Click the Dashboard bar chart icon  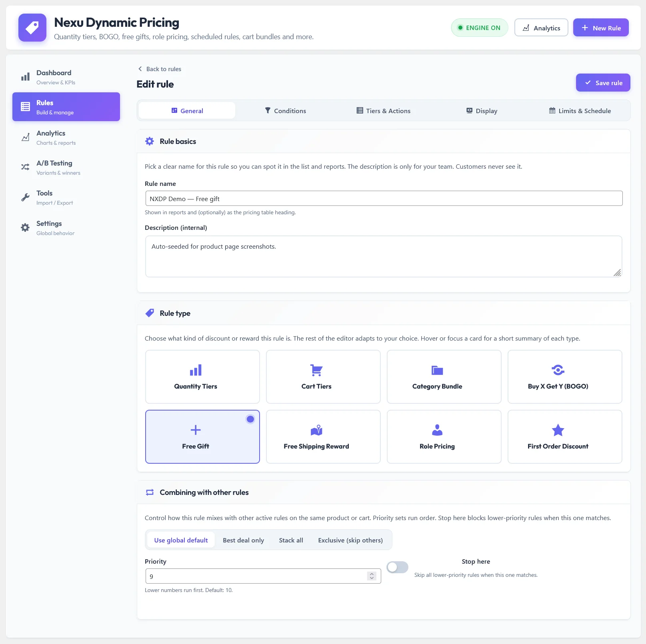point(25,77)
